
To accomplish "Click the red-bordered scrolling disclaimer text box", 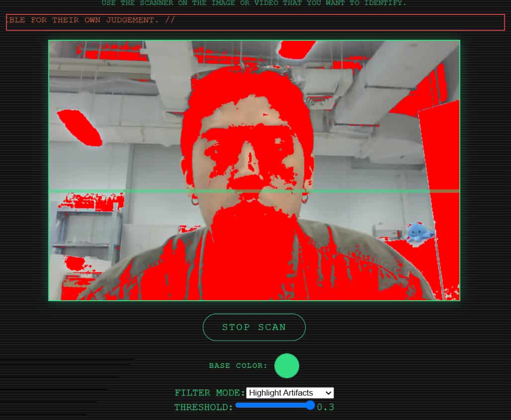I will 255,22.
